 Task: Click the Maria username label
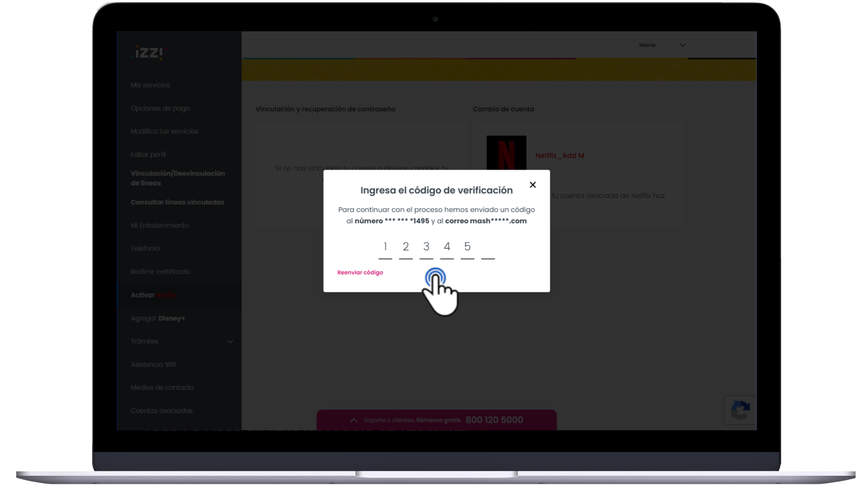pyautogui.click(x=647, y=45)
